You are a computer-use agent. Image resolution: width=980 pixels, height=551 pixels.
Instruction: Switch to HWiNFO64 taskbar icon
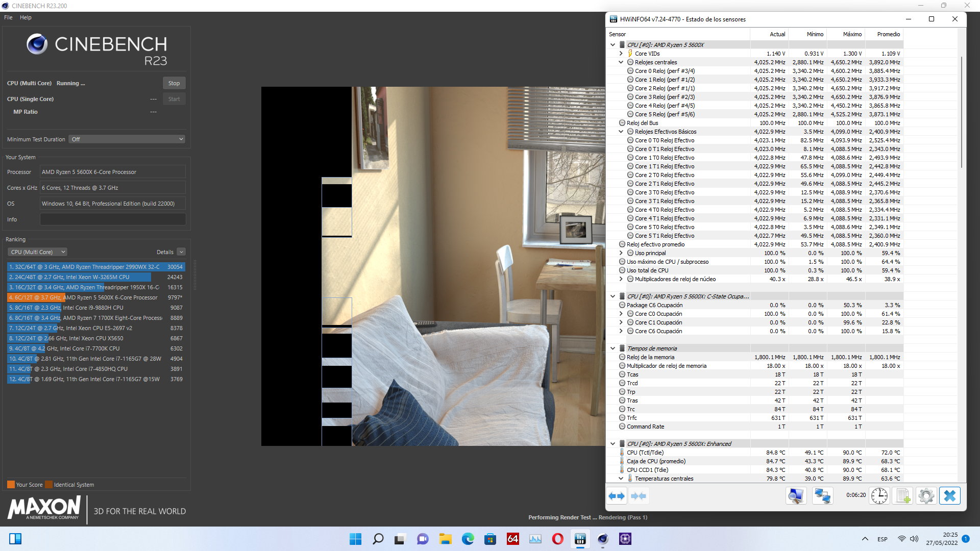tap(580, 539)
